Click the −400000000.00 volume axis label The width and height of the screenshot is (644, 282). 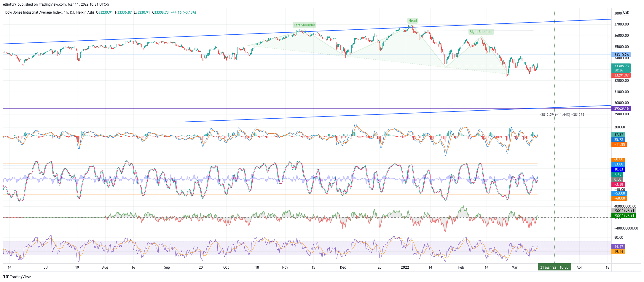coord(626,228)
